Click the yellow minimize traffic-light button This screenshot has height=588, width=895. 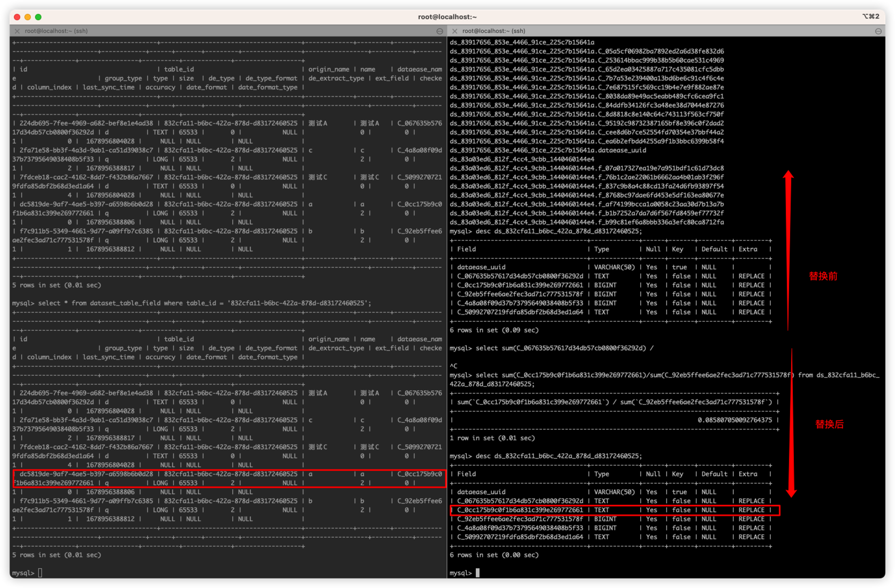click(x=27, y=16)
